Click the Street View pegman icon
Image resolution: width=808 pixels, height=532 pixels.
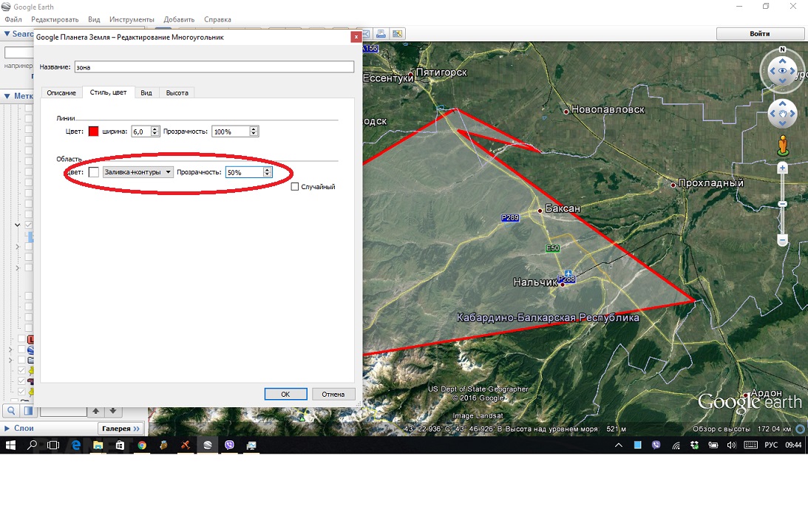tap(783, 145)
